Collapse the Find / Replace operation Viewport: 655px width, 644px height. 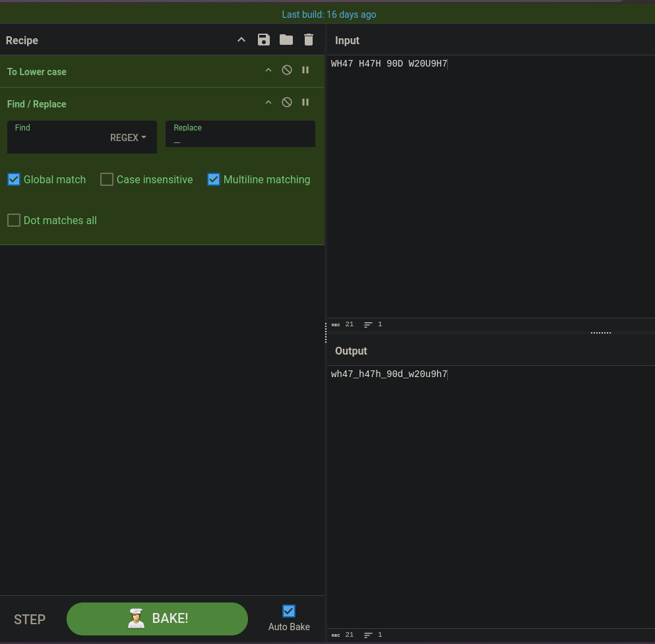pyautogui.click(x=268, y=102)
